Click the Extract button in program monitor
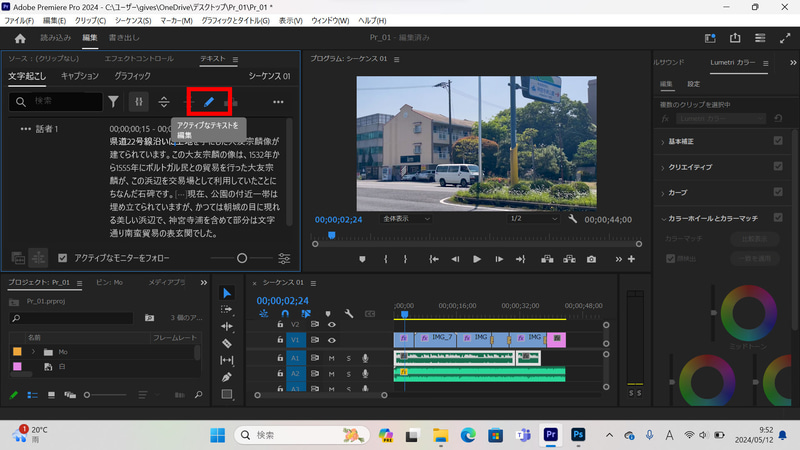 point(569,259)
